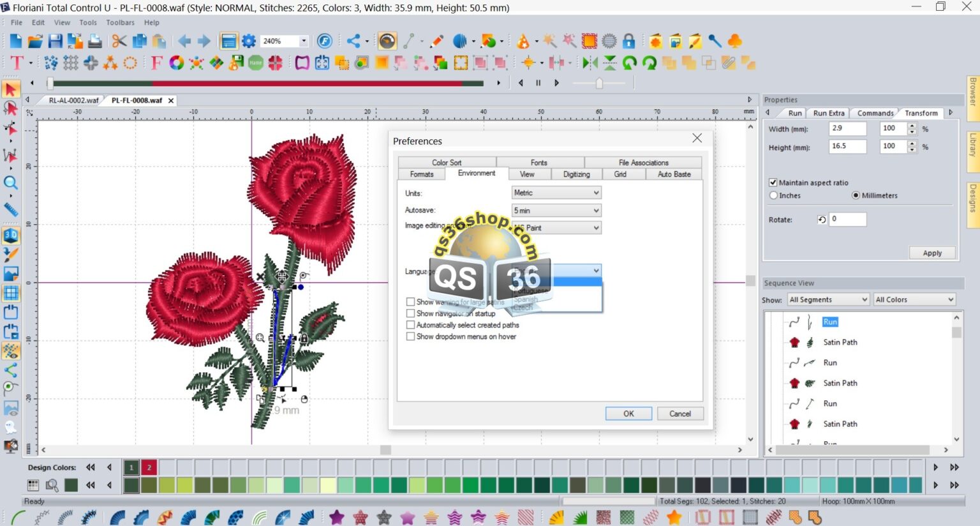Click the Apply button in Transform
The image size is (980, 526).
pyautogui.click(x=932, y=253)
